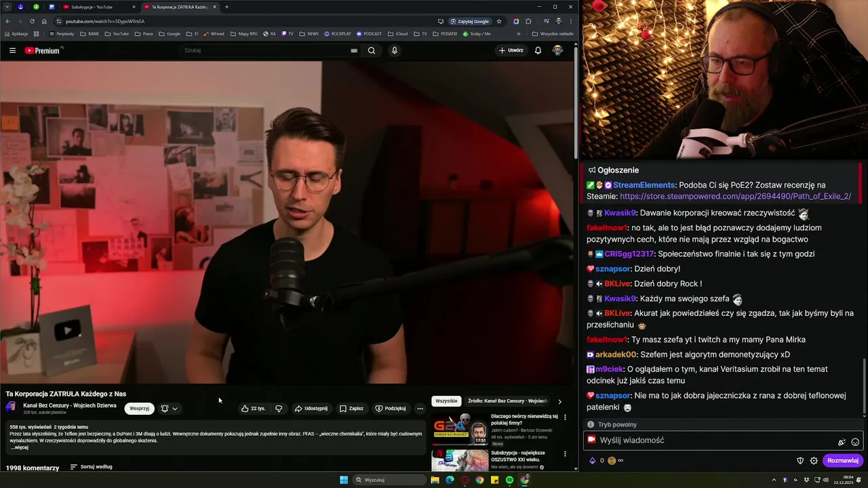
Task: Open Bits diamond icon in chat
Action: click(x=592, y=461)
